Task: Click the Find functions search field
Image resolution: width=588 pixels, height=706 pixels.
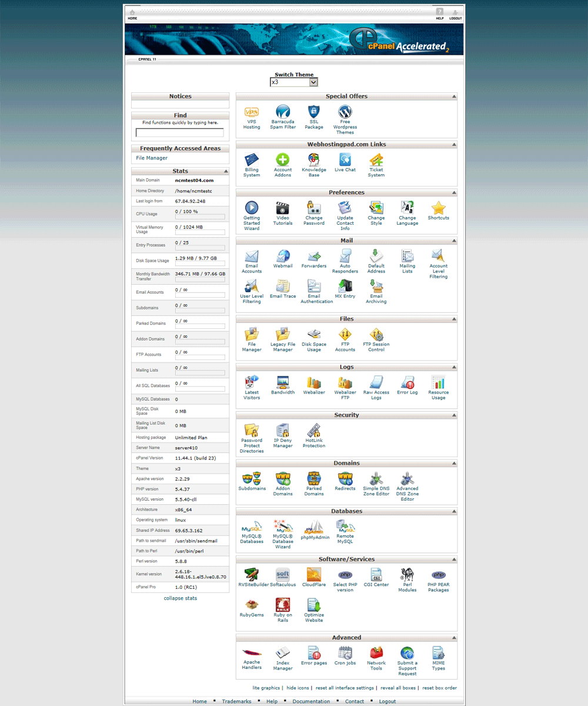Action: pos(180,132)
